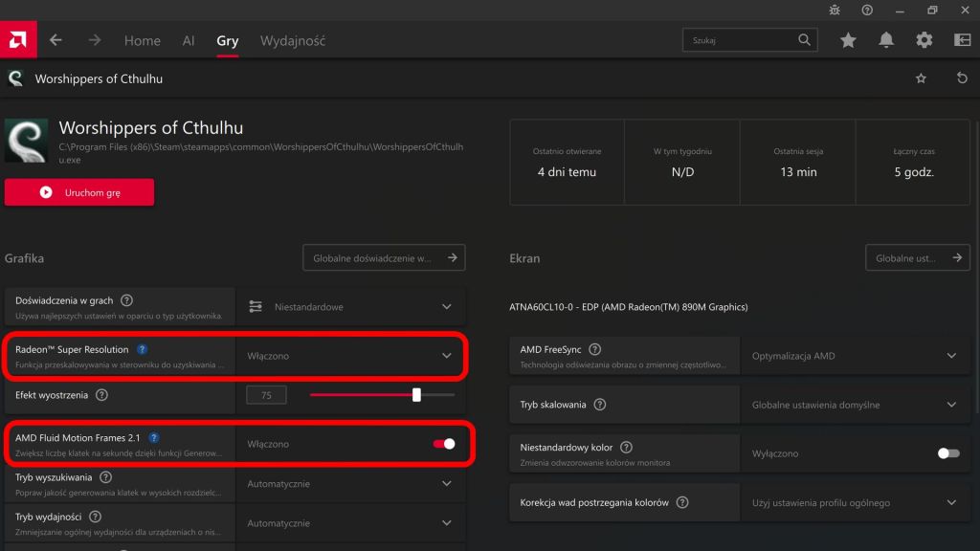
Task: Click the Globalne doświadczenie button
Action: point(384,258)
